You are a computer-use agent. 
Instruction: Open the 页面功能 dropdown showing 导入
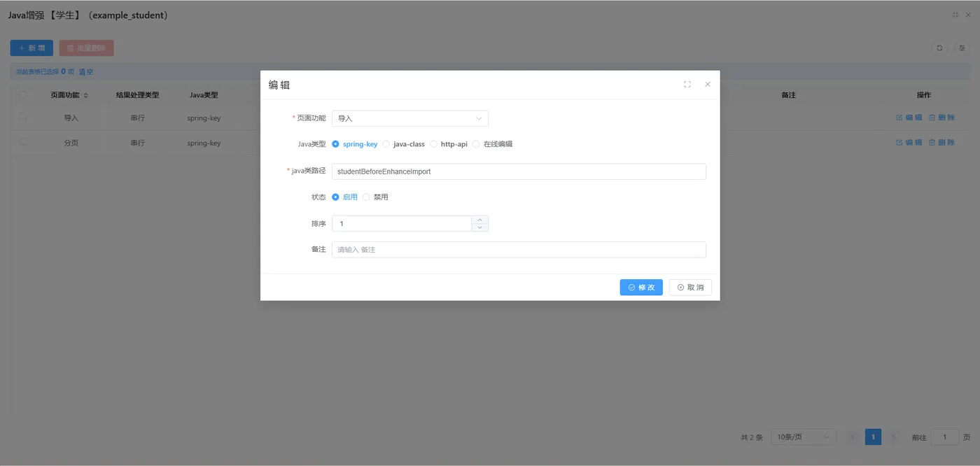click(x=409, y=118)
